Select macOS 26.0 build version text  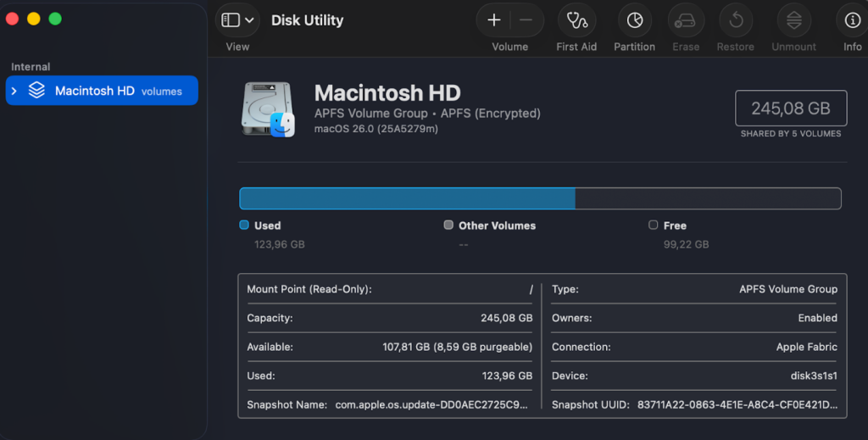[x=376, y=129]
